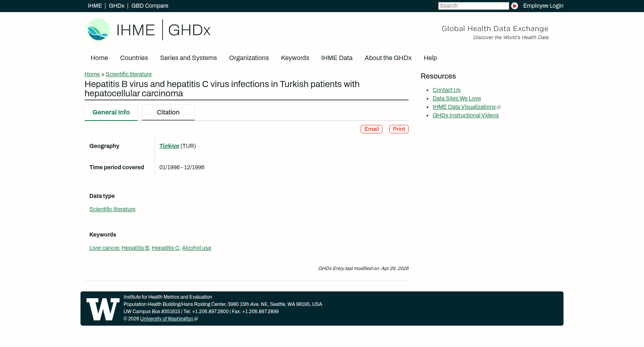Image resolution: width=644 pixels, height=347 pixels.
Task: Open GBD Compare in top bar
Action: click(150, 6)
